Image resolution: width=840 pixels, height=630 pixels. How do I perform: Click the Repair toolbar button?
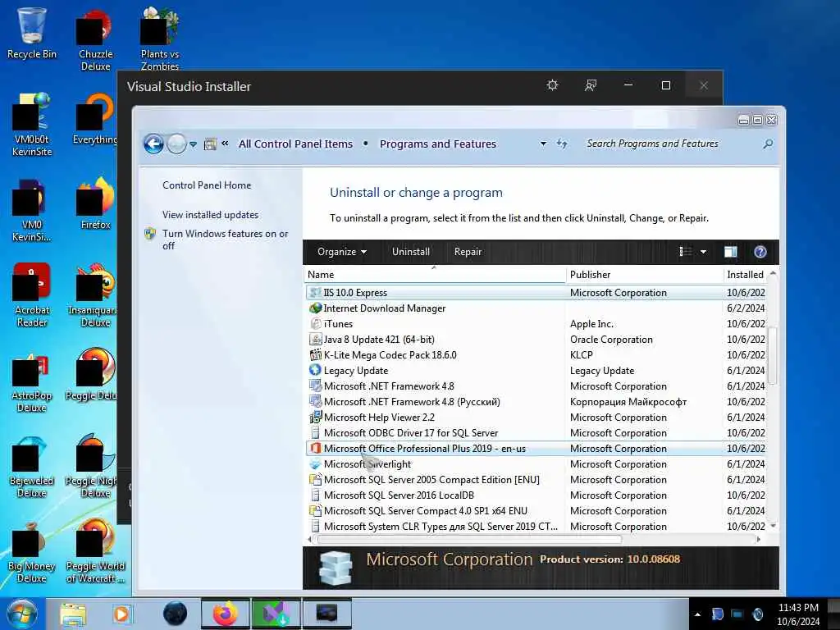[x=468, y=252]
